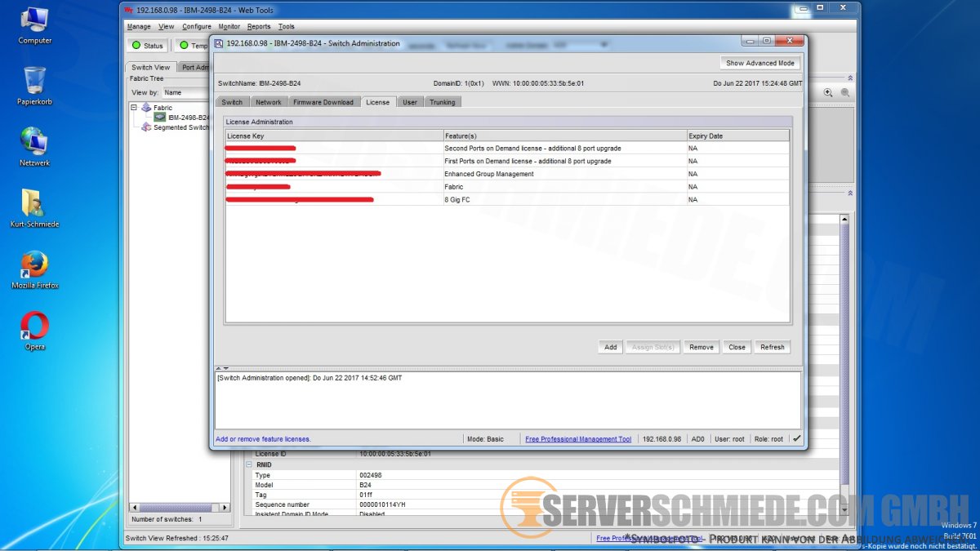This screenshot has height=551, width=980.
Task: Click the zoom out magnifier icon
Action: 845,93
